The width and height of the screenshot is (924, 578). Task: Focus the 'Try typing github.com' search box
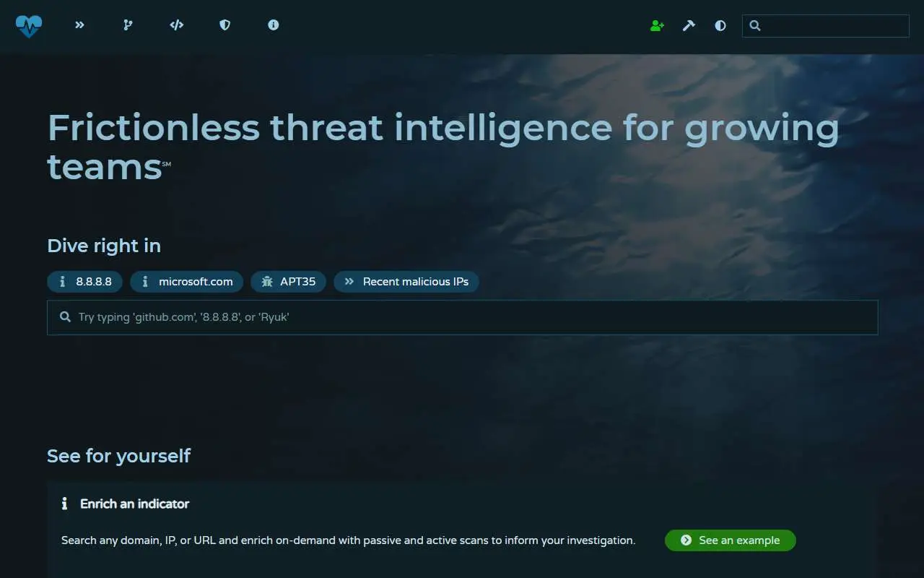tap(463, 317)
